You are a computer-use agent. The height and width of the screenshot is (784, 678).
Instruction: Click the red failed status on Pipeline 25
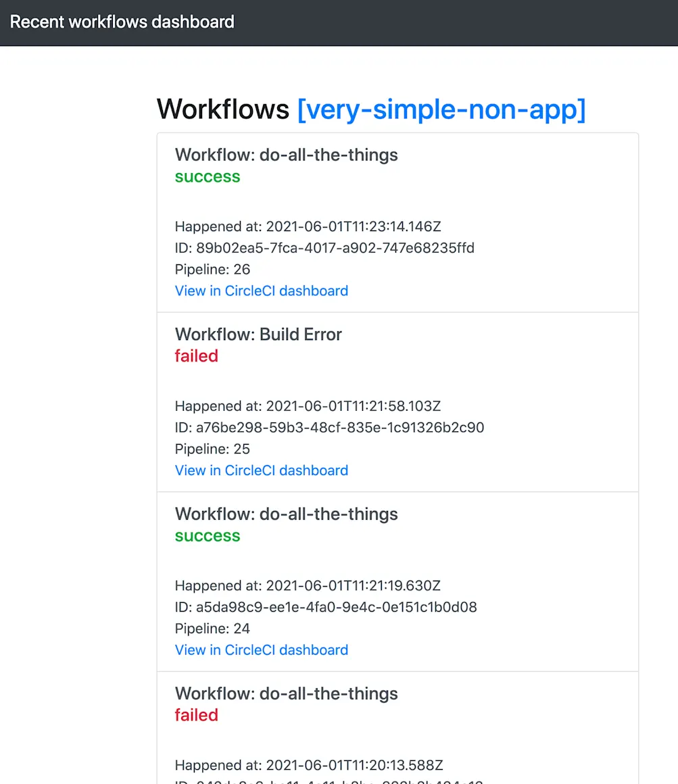coord(196,356)
